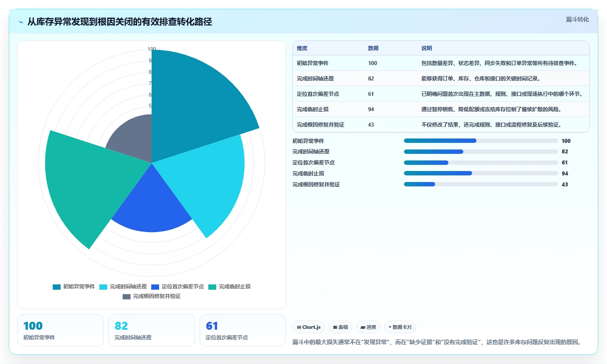
Task: Toggle 完成时间轴还原 legend swatch
Action: [103, 287]
